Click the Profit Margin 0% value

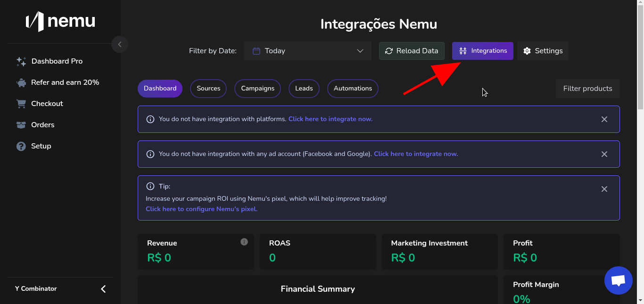click(x=522, y=299)
